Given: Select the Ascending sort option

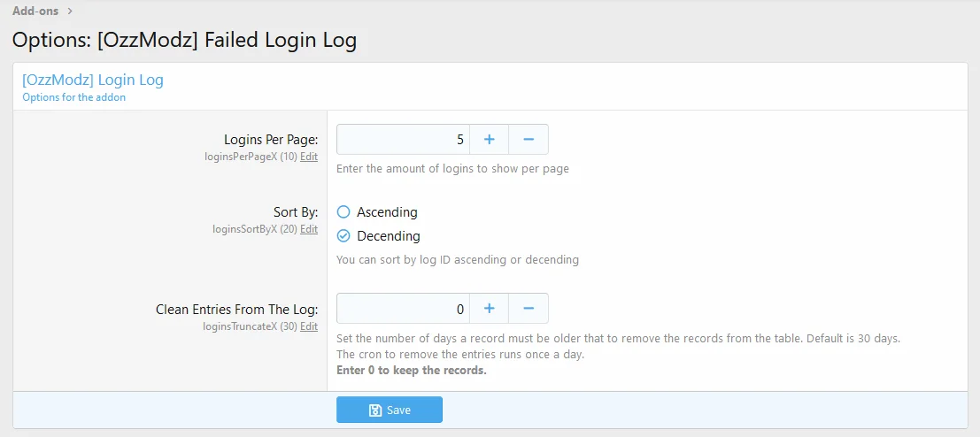Looking at the screenshot, I should [x=344, y=212].
